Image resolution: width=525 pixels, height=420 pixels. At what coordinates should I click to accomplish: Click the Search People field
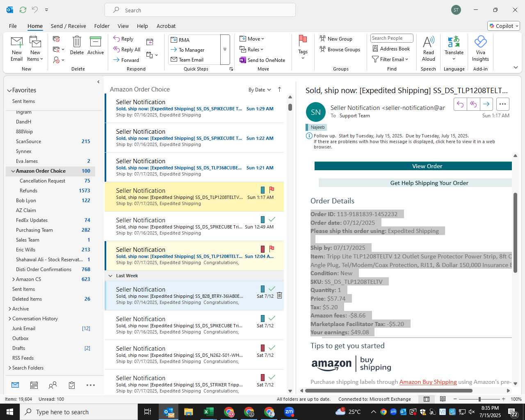(x=392, y=38)
